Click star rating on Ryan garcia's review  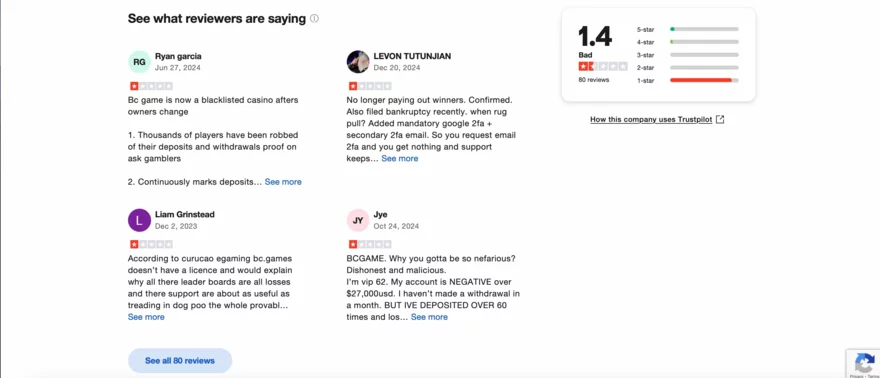[151, 86]
